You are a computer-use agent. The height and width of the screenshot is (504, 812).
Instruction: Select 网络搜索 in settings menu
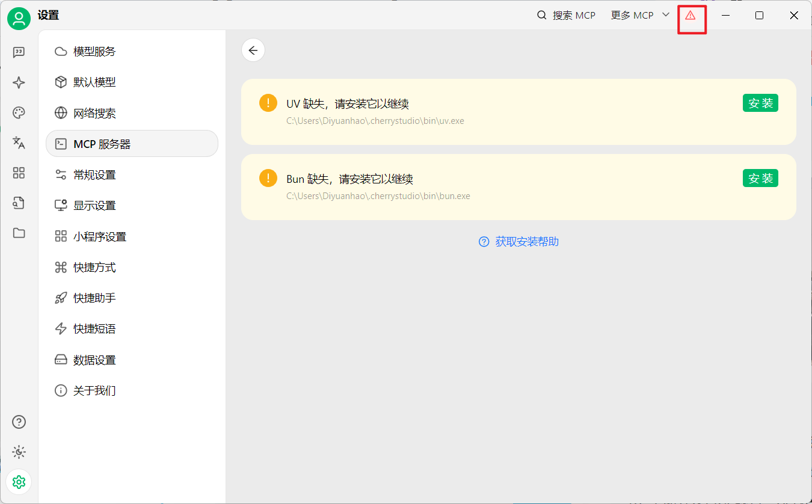[132, 113]
